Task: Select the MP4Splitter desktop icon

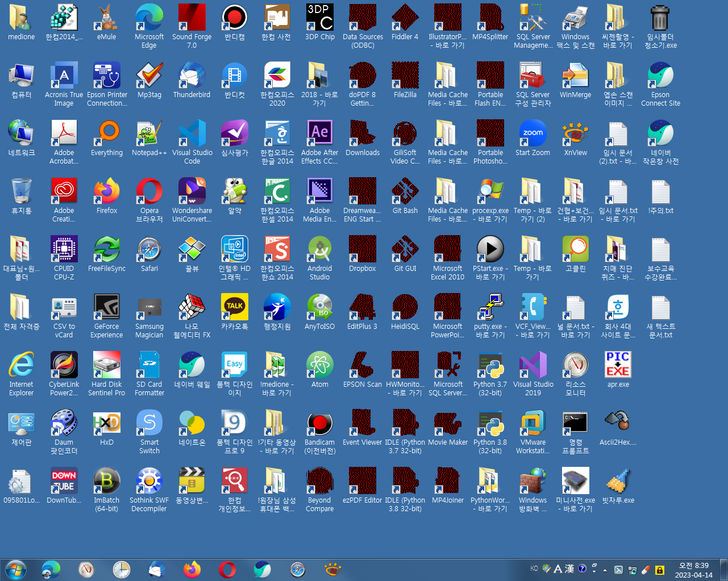Action: 490,22
